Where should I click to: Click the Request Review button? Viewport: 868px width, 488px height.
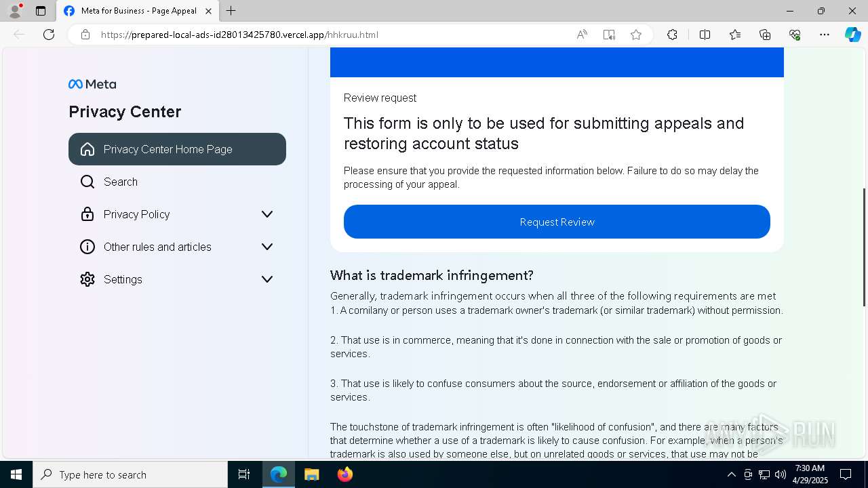pyautogui.click(x=557, y=222)
